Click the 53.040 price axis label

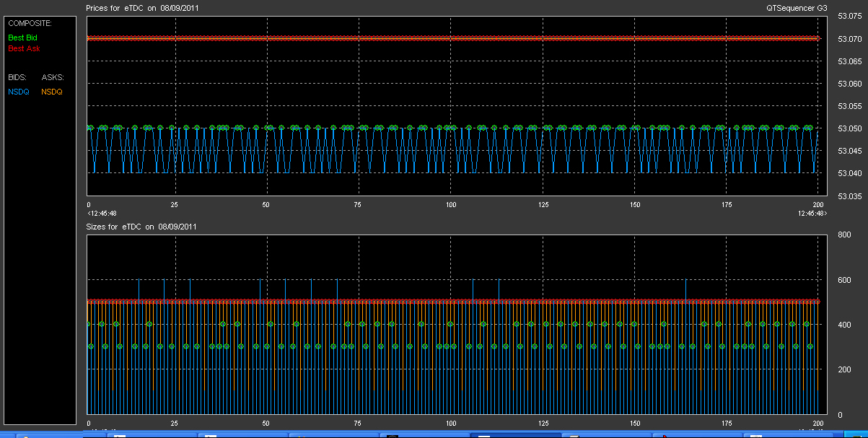pyautogui.click(x=847, y=173)
